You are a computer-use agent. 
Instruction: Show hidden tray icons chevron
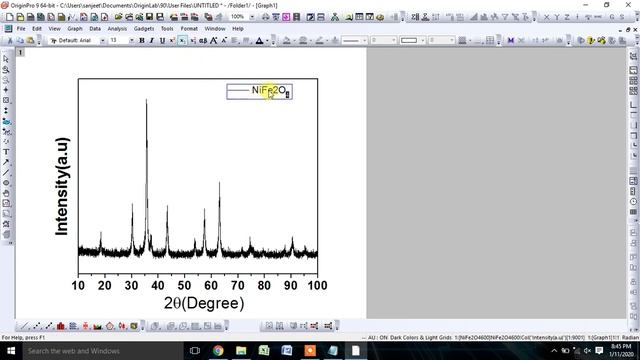[554, 351]
